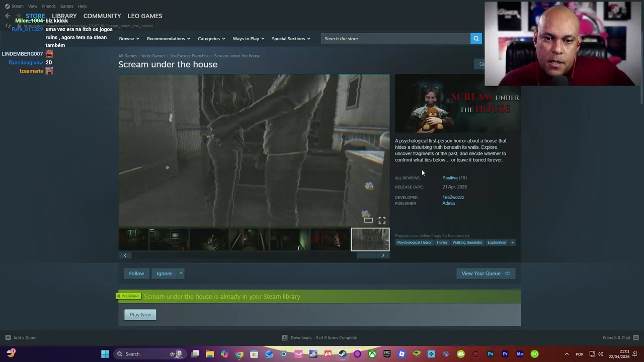Select the Walking Simulator tag
The image size is (644, 362).
point(467,242)
